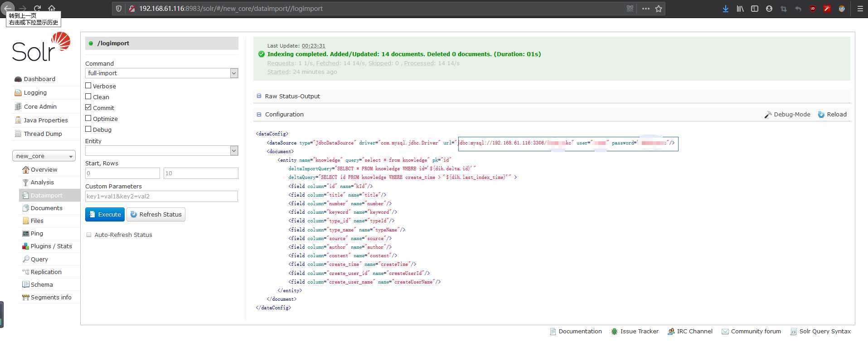Enable the Debug checkbox
Image resolution: width=868 pixels, height=356 pixels.
(88, 129)
